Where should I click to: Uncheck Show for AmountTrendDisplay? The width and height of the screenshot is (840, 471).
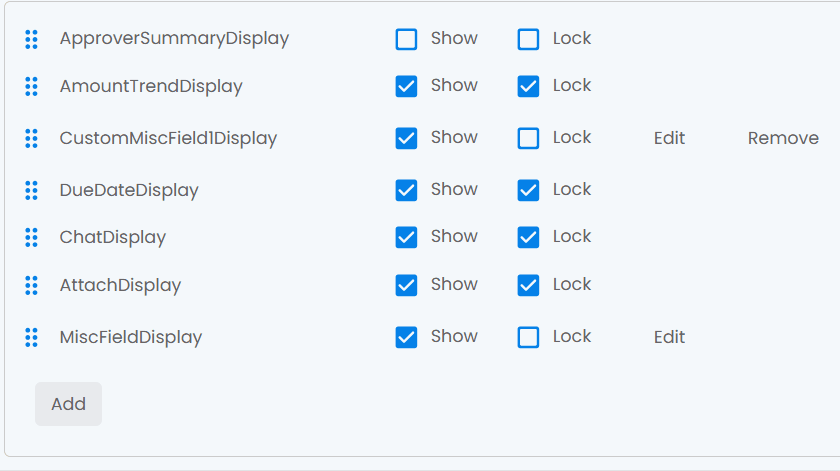406,86
